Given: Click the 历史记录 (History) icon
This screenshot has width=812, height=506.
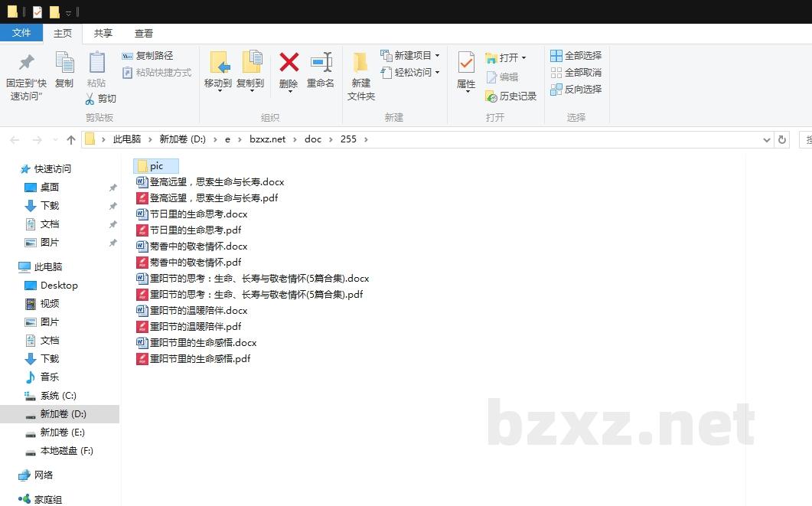Looking at the screenshot, I should pyautogui.click(x=514, y=96).
